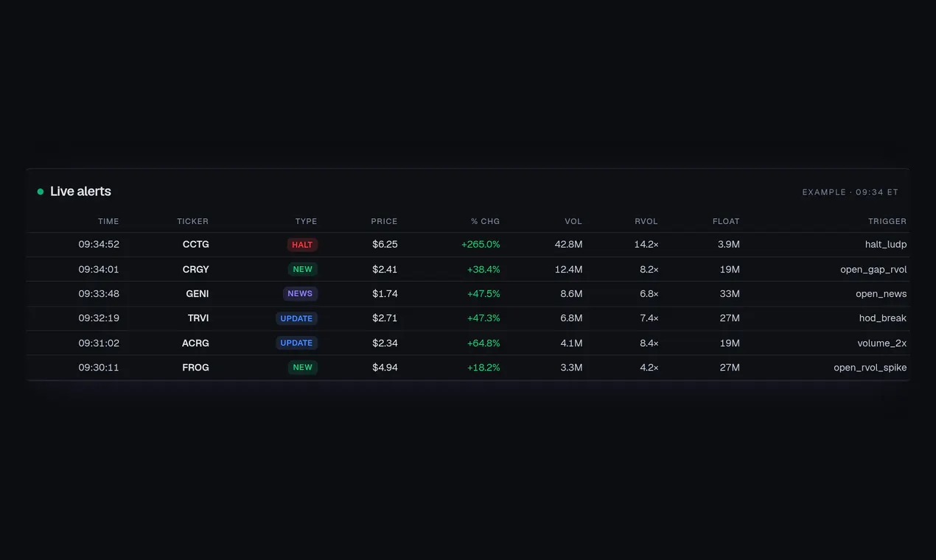Click the GENI ticker symbol

pyautogui.click(x=198, y=294)
